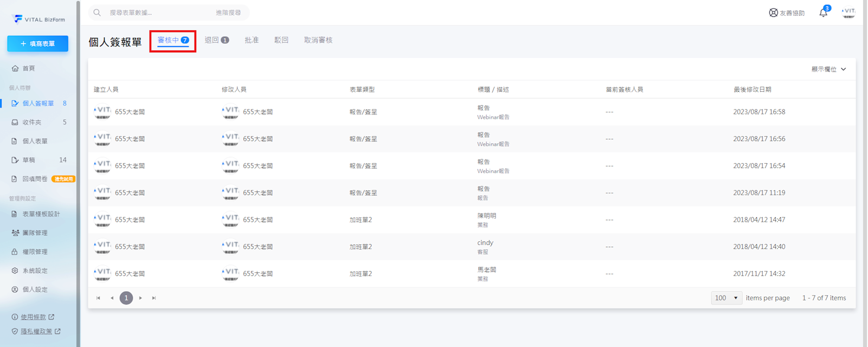868x347 pixels.
Task: Open 草稿 drafts in sidebar
Action: [28, 160]
